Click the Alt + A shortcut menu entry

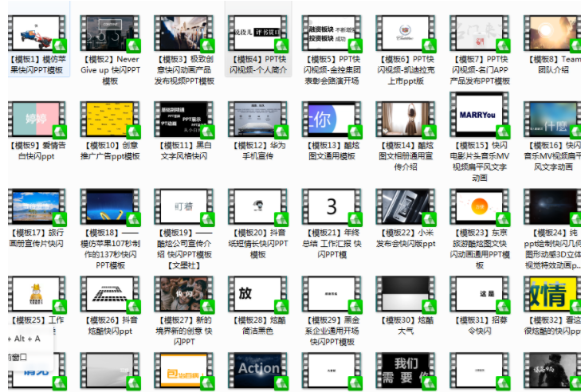coord(24,339)
